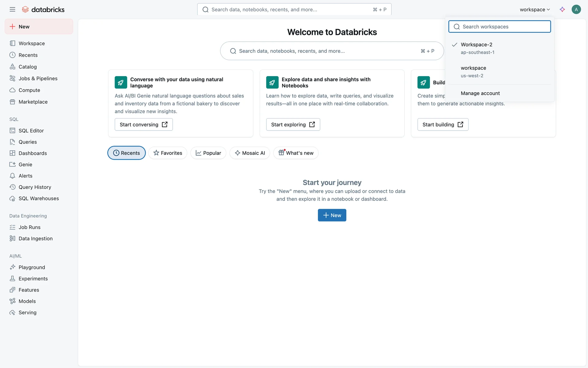Switch to the What's new tab
The image size is (588, 368).
click(x=296, y=153)
